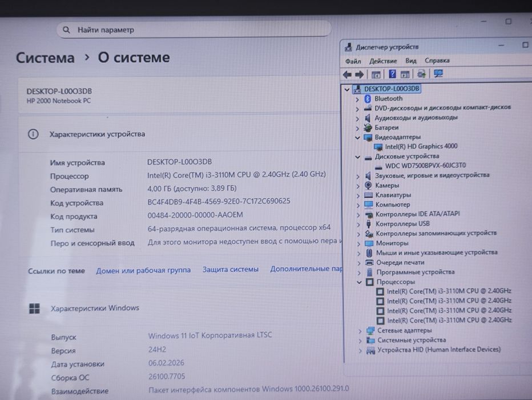532x400 pixels.
Task: Select Контроллеры запоминающих устройств item
Action: click(x=436, y=233)
